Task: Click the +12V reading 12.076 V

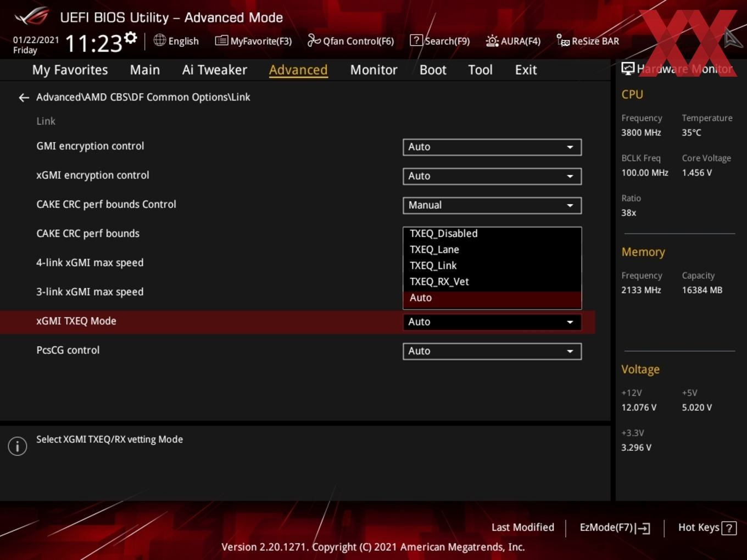Action: coord(639,407)
